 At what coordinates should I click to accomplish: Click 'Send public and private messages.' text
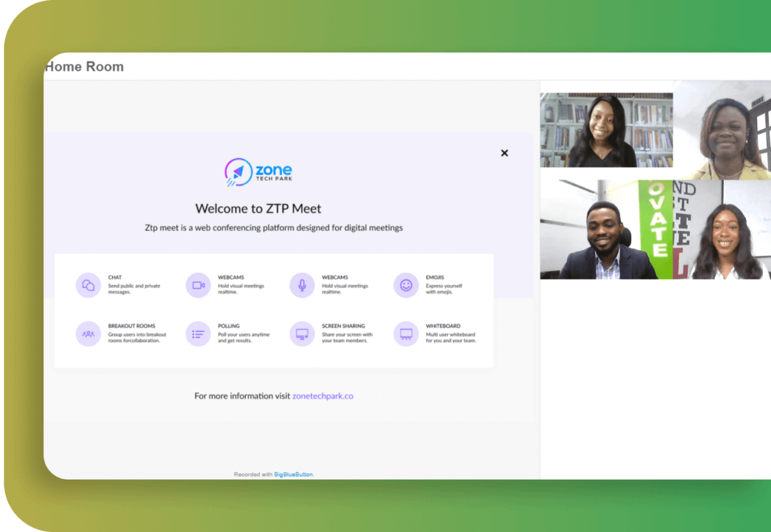click(134, 289)
